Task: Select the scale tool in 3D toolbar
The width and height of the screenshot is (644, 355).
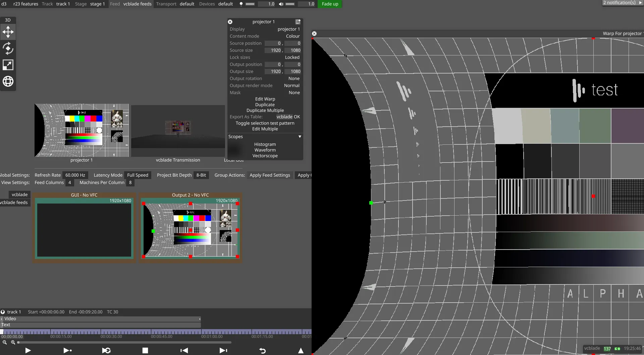Action: pyautogui.click(x=8, y=65)
